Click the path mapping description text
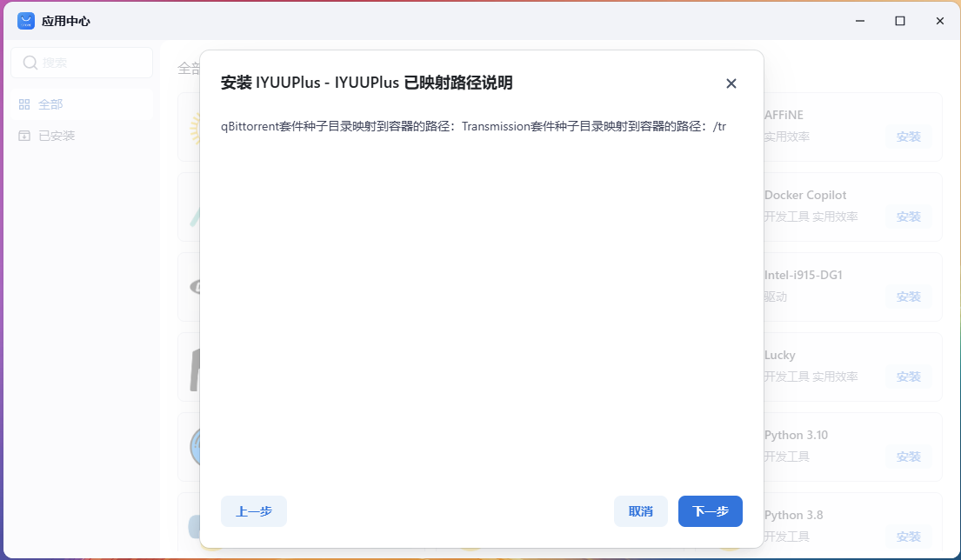 [x=473, y=126]
